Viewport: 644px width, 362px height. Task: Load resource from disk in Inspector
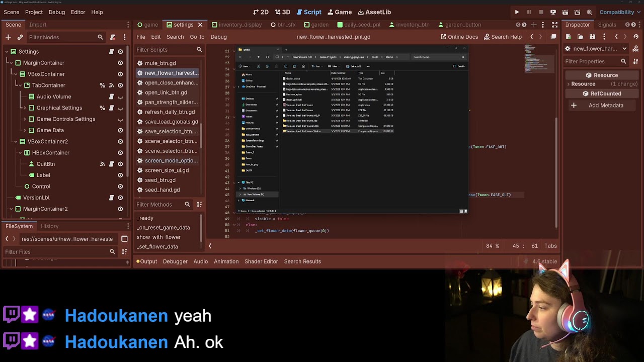(x=580, y=37)
